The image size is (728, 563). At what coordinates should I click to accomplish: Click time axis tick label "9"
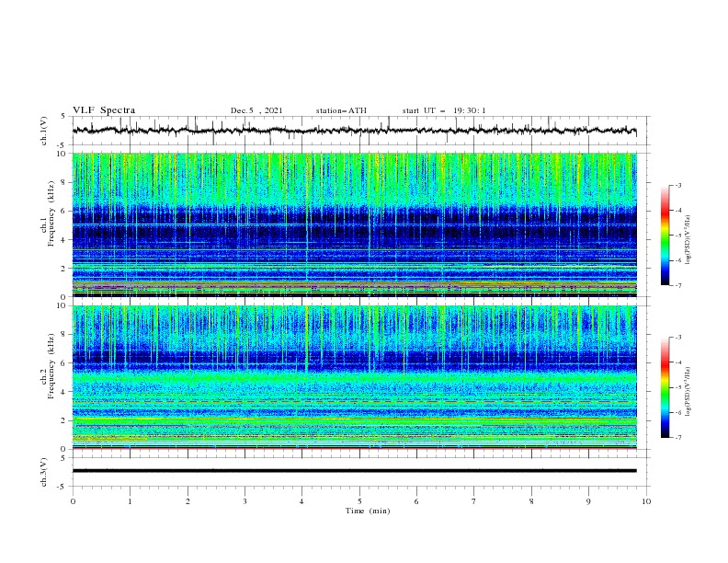588,501
